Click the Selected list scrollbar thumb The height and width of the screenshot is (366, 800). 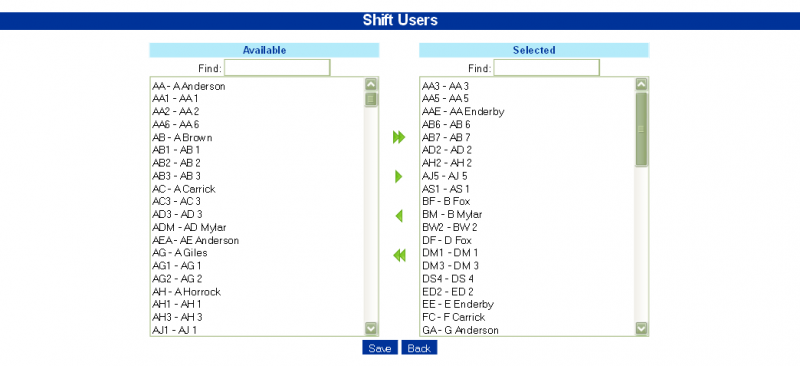point(641,129)
